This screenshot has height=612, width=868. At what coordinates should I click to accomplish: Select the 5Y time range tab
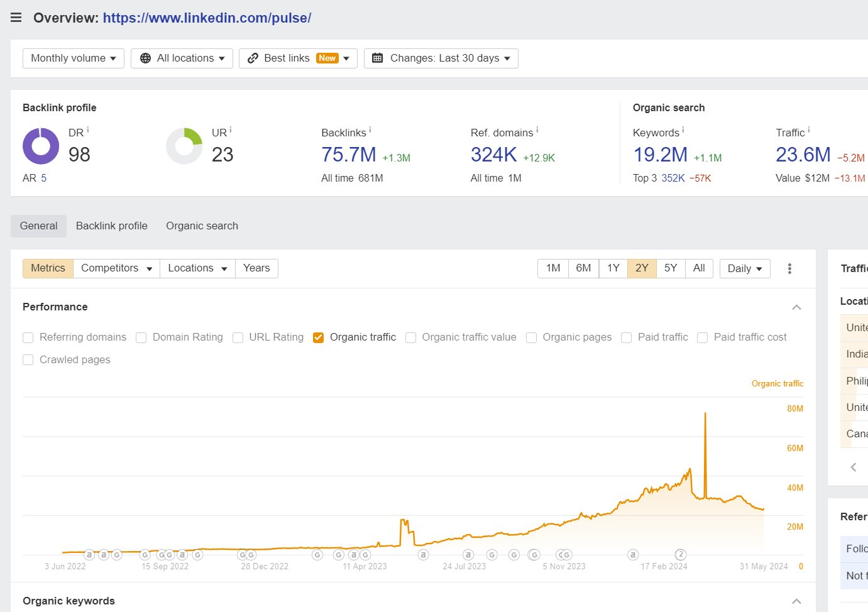[671, 268]
